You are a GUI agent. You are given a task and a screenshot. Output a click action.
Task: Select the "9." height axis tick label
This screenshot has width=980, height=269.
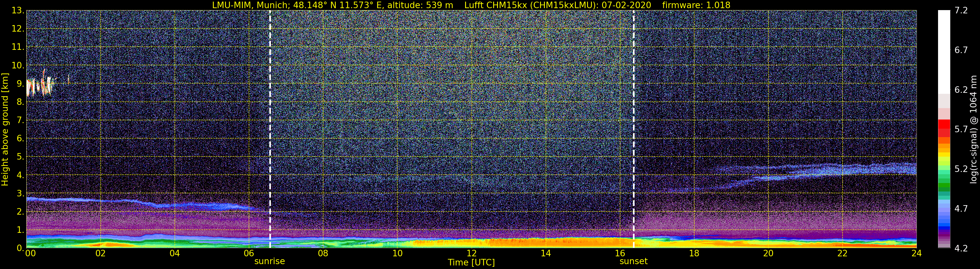coord(20,84)
